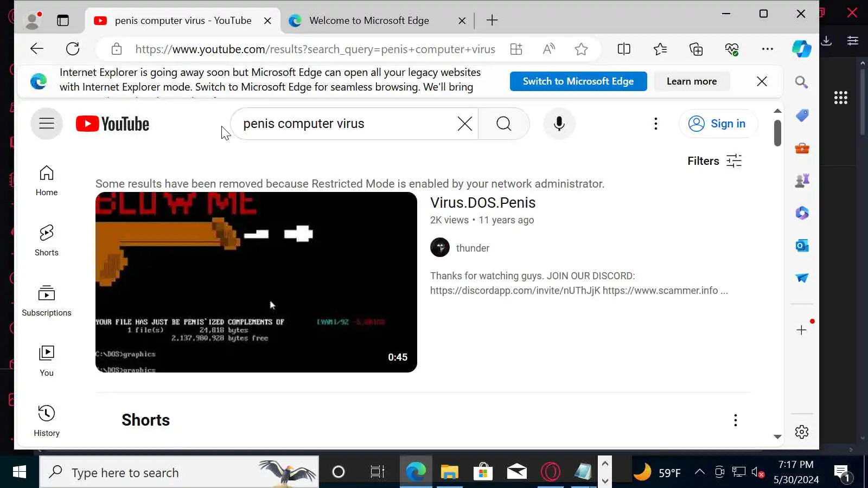
Task: Add this page to favorites star
Action: click(581, 49)
